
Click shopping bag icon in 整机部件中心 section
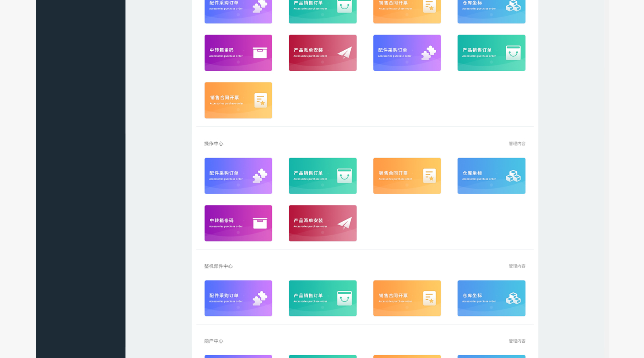point(344,298)
